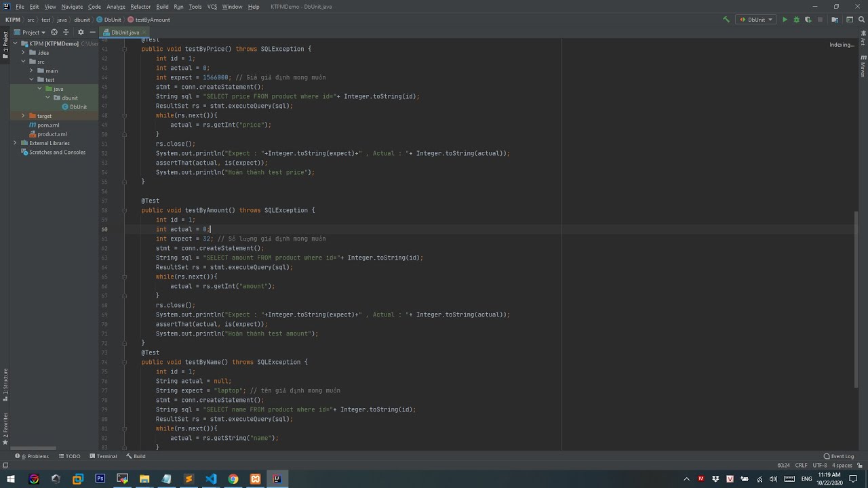This screenshot has width=868, height=488.
Task: Run DbUnit with coverage shield icon
Action: [808, 20]
